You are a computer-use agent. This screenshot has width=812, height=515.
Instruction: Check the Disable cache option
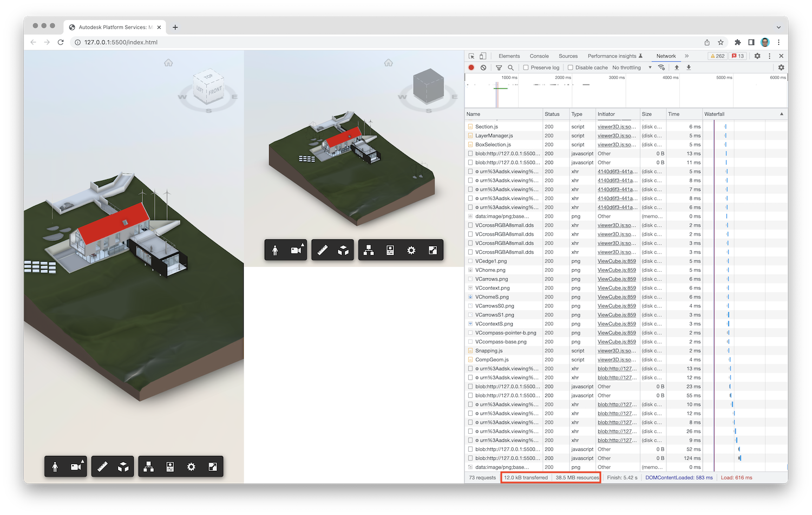571,67
